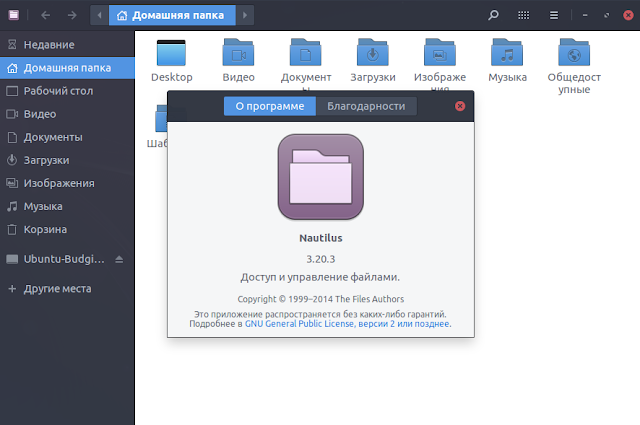640x425 pixels.
Task: Select the Видео folder icon
Action: (238, 53)
